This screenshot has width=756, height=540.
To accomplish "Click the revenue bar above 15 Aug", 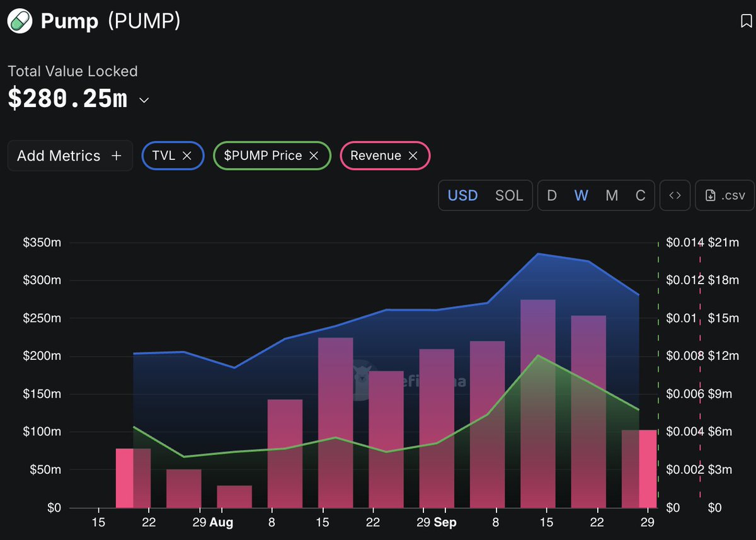I will [336, 423].
